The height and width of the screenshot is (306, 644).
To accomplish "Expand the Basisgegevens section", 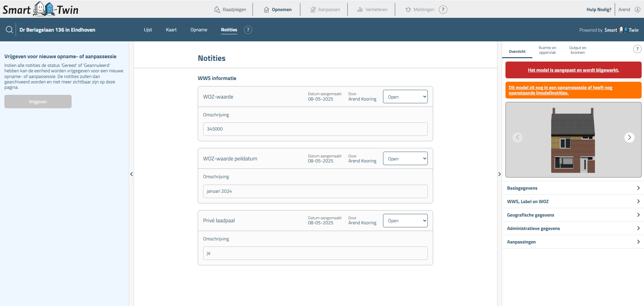I will coord(573,188).
